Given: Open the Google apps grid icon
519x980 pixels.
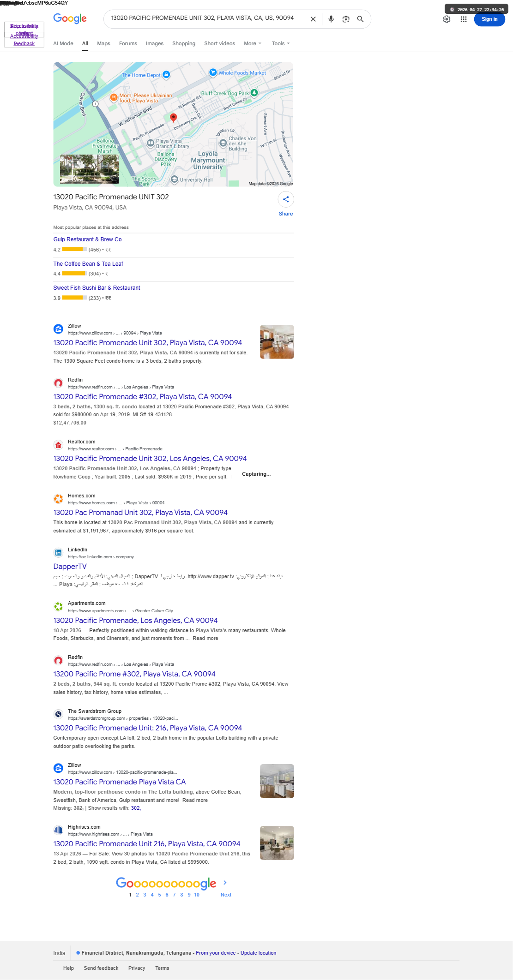Looking at the screenshot, I should (x=464, y=19).
